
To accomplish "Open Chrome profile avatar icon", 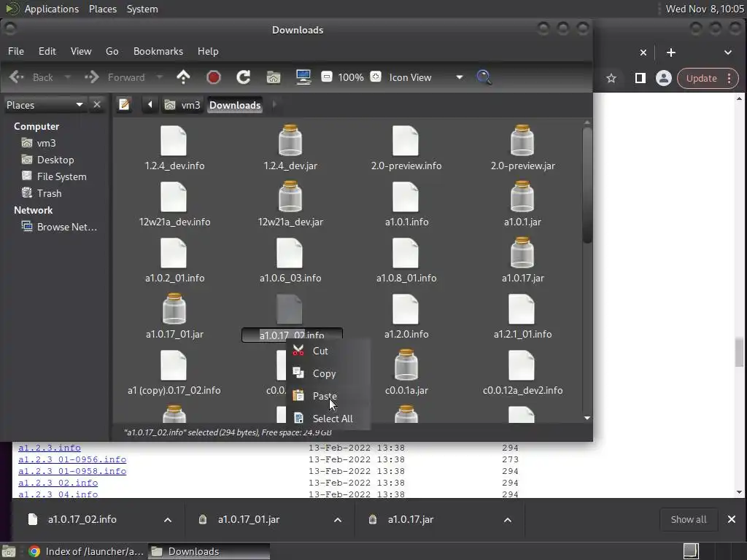I will point(663,78).
